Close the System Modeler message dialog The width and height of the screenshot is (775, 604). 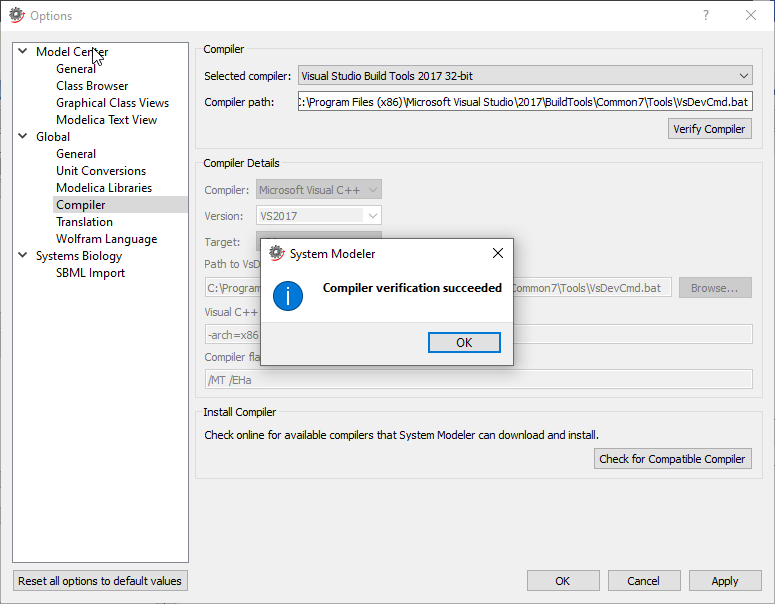click(x=497, y=254)
